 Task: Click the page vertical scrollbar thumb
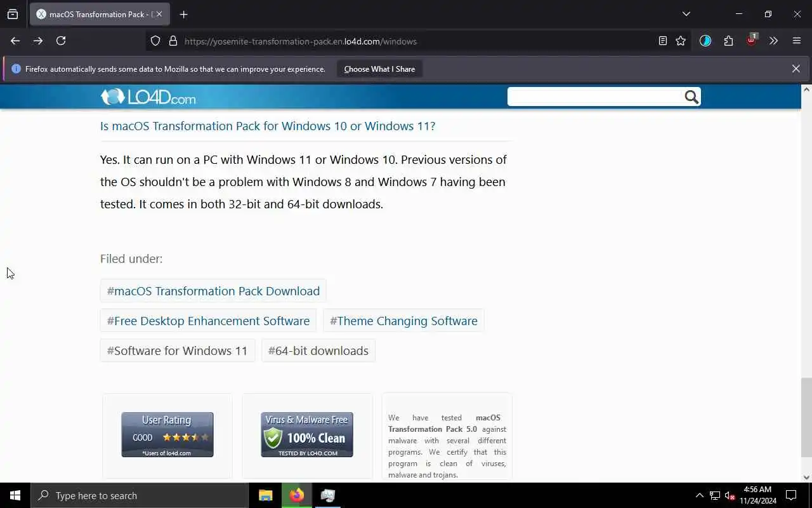806,417
